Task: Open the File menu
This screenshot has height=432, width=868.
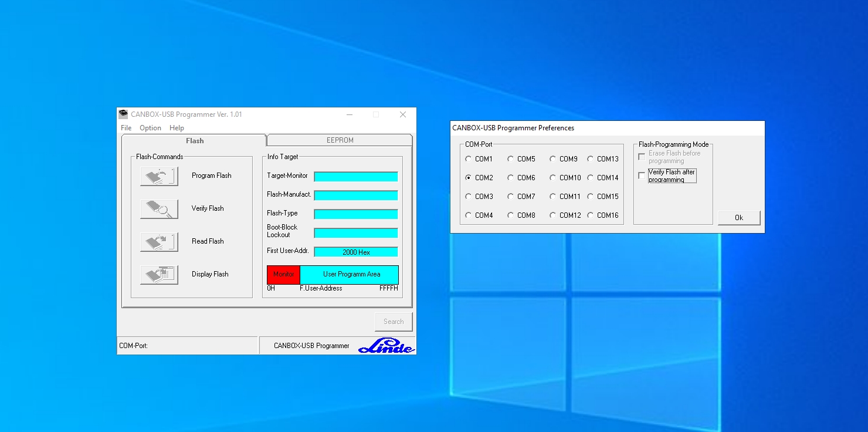Action: pyautogui.click(x=126, y=127)
